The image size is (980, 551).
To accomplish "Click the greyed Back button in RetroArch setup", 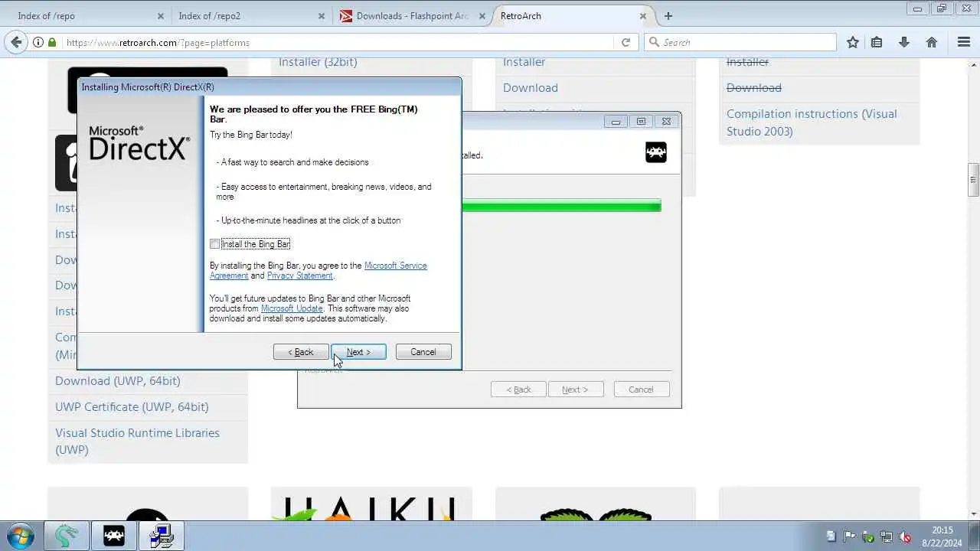I will tap(518, 390).
